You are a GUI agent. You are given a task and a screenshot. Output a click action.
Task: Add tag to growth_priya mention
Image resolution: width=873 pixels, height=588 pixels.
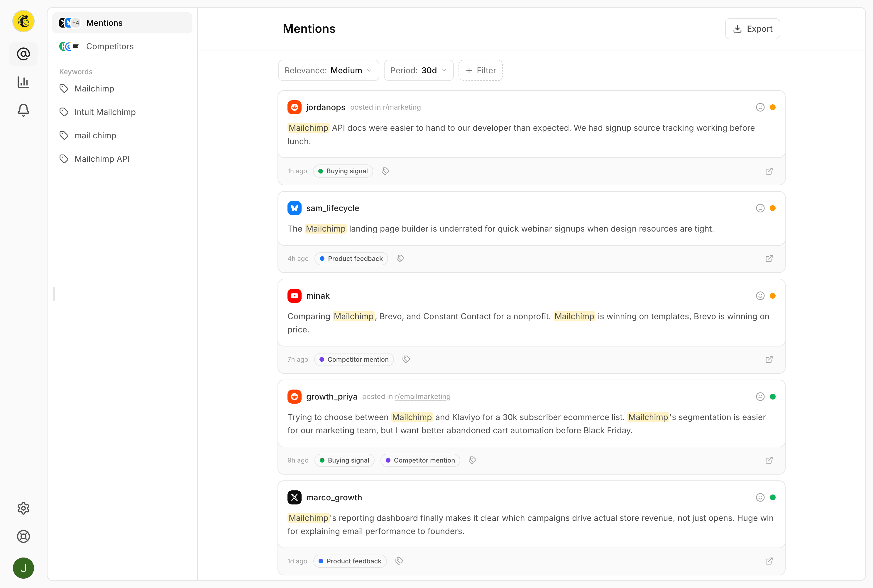473,460
